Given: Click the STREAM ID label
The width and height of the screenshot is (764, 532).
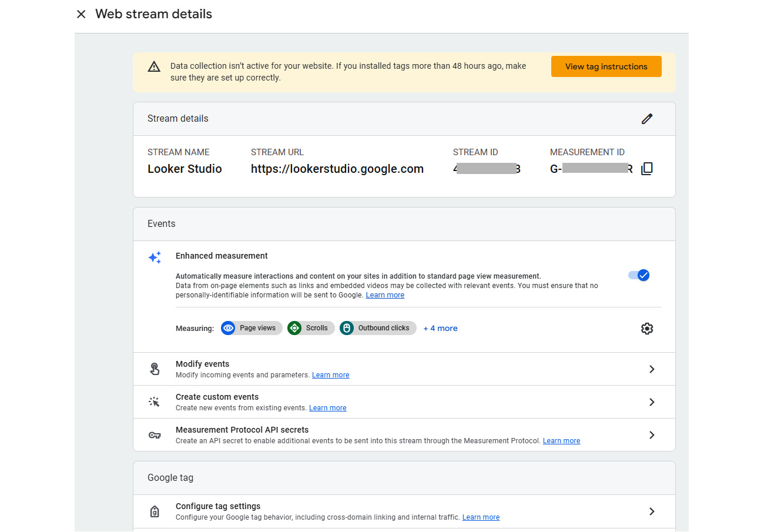Looking at the screenshot, I should click(475, 152).
